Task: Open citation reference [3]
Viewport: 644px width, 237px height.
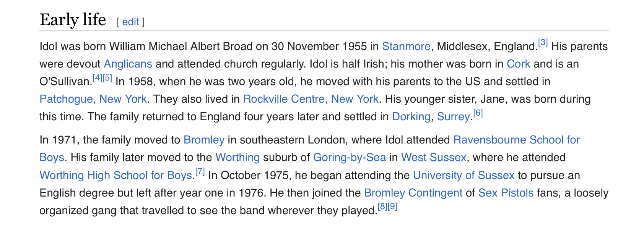Action: pyautogui.click(x=543, y=43)
